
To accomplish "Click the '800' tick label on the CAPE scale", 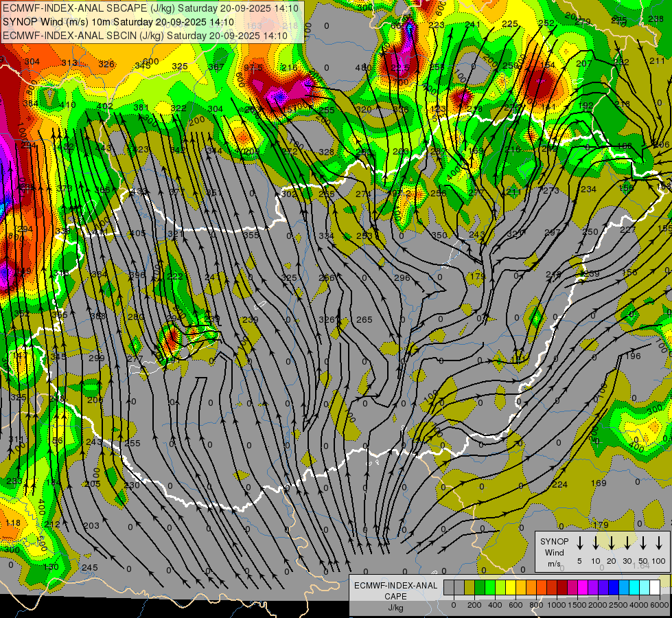I will tap(536, 605).
